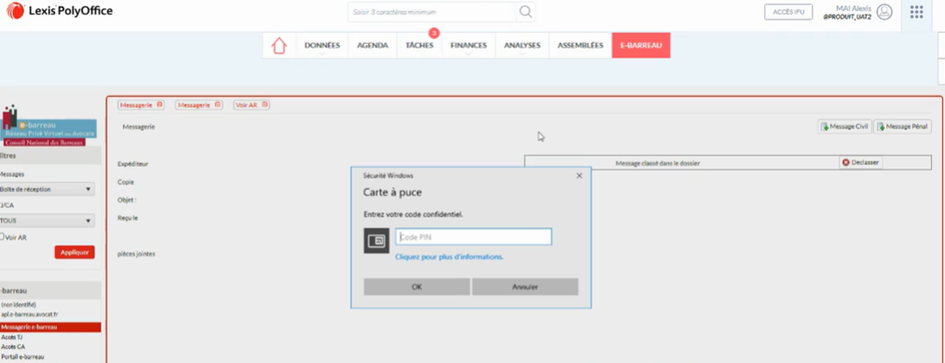Click the smart card icon in dialog

click(x=377, y=241)
